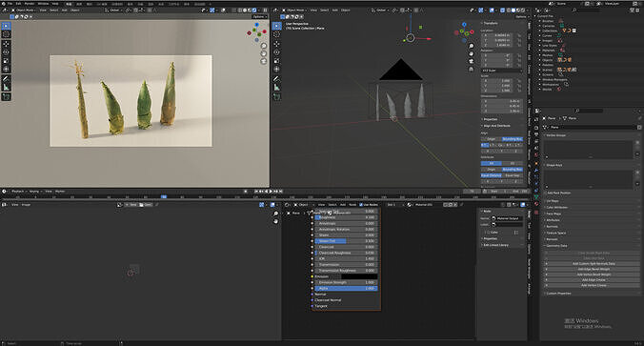Click the Add Vertex Crease button
The image size is (644, 346).
point(594,285)
